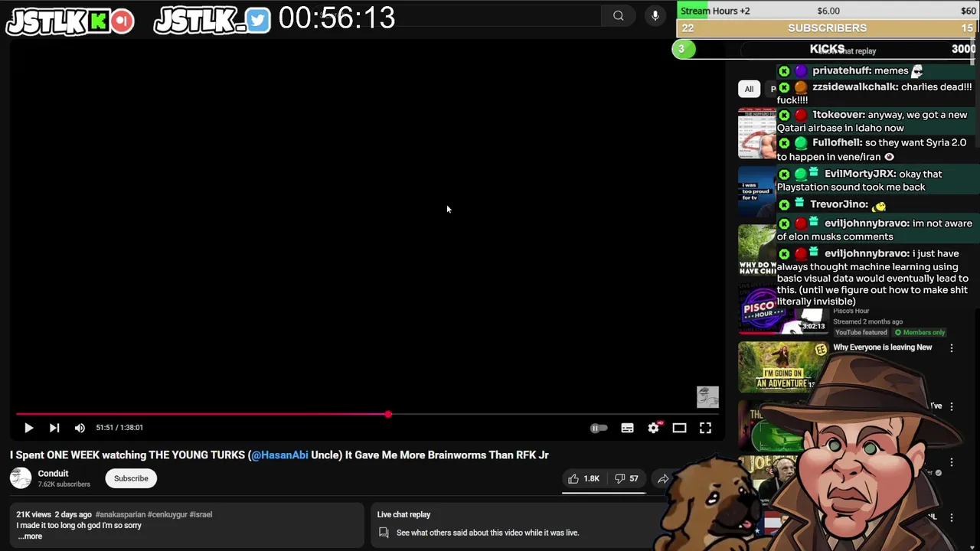Click TrevorJino's chat username

pos(839,204)
